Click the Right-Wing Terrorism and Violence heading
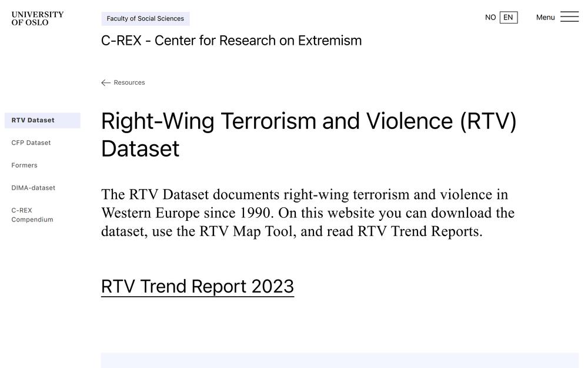 pyautogui.click(x=309, y=134)
